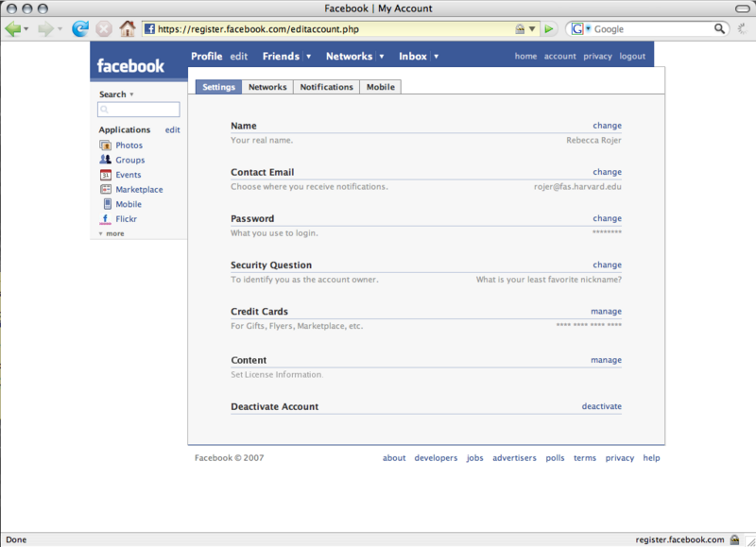Click Marketplace link in sidebar
This screenshot has height=547, width=756.
139,189
